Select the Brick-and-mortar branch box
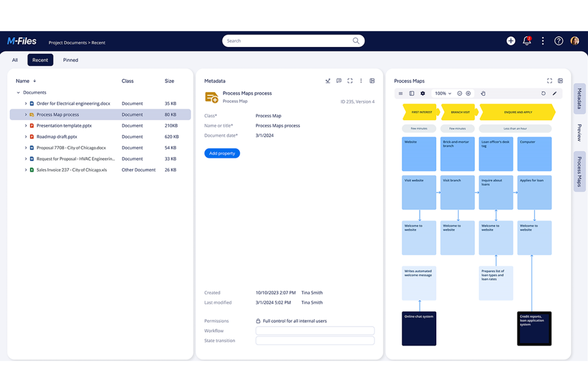This screenshot has width=588, height=392. tap(457, 154)
